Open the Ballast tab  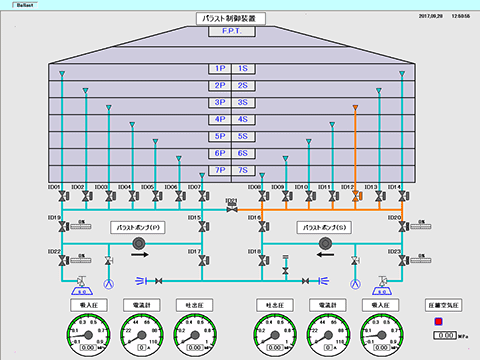tap(25, 5)
